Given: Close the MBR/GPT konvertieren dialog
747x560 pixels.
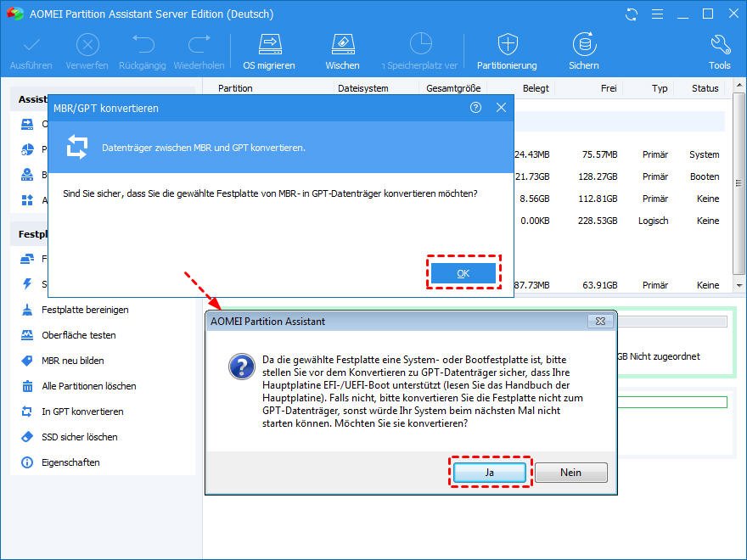Looking at the screenshot, I should 501,108.
